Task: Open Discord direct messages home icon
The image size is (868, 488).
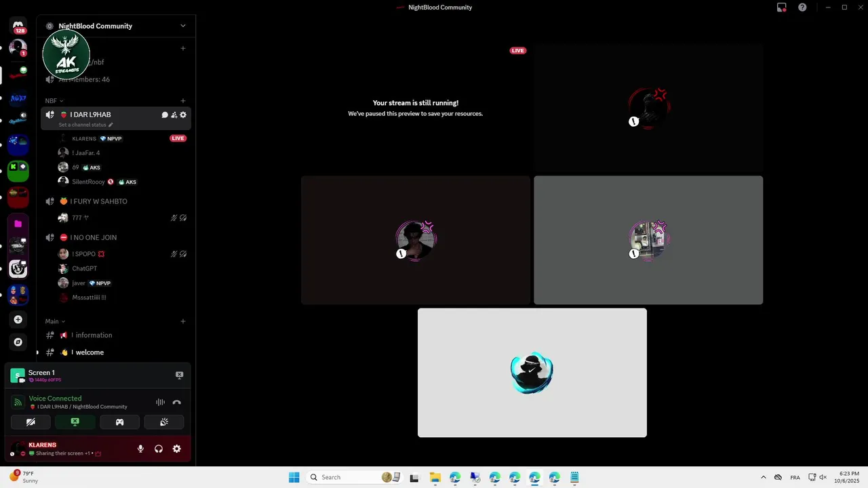Action: (18, 26)
